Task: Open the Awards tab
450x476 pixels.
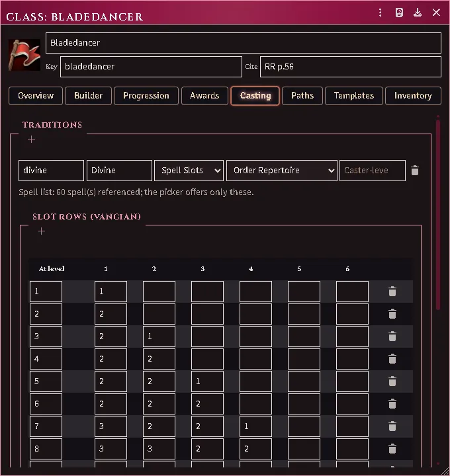Action: 204,96
